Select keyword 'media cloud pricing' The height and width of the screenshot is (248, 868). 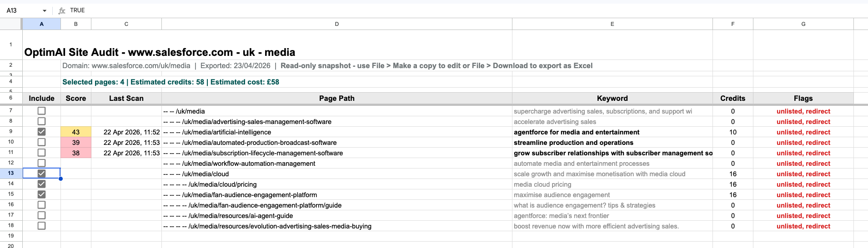click(612, 184)
